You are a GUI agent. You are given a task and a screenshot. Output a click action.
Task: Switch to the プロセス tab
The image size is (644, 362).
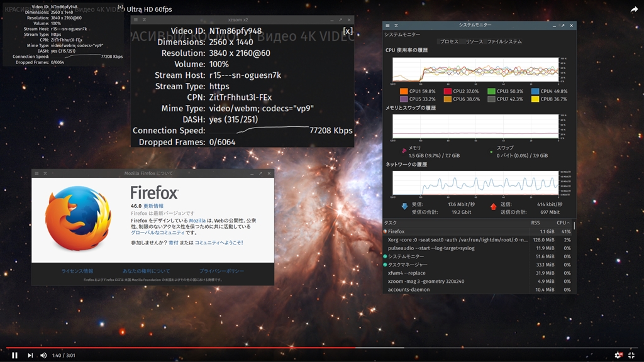tap(449, 41)
